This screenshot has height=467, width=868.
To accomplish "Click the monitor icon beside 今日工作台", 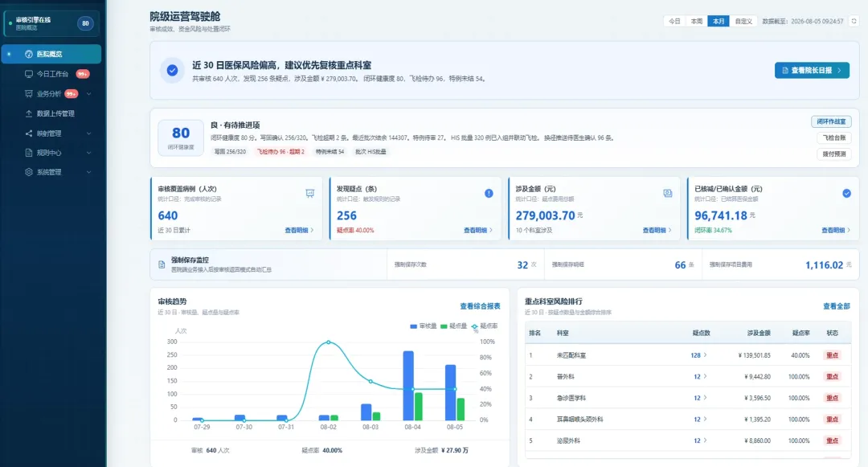I will click(29, 74).
